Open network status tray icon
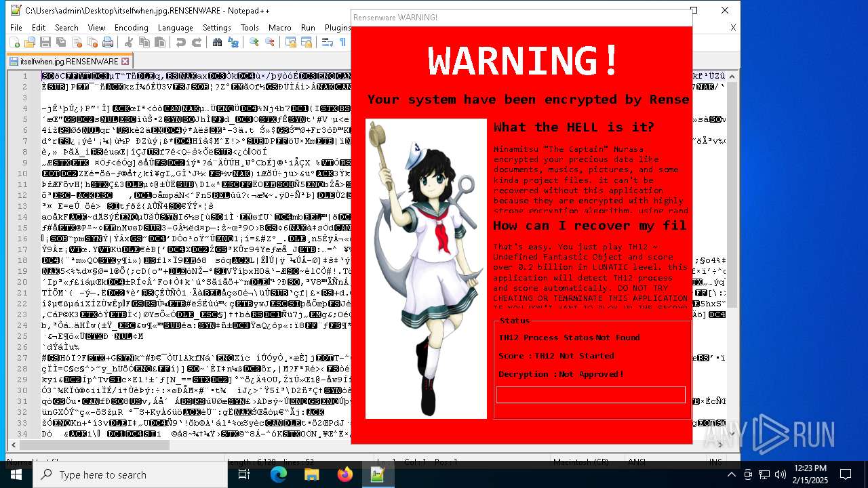Screen dimensions: 868x488 pos(764,474)
